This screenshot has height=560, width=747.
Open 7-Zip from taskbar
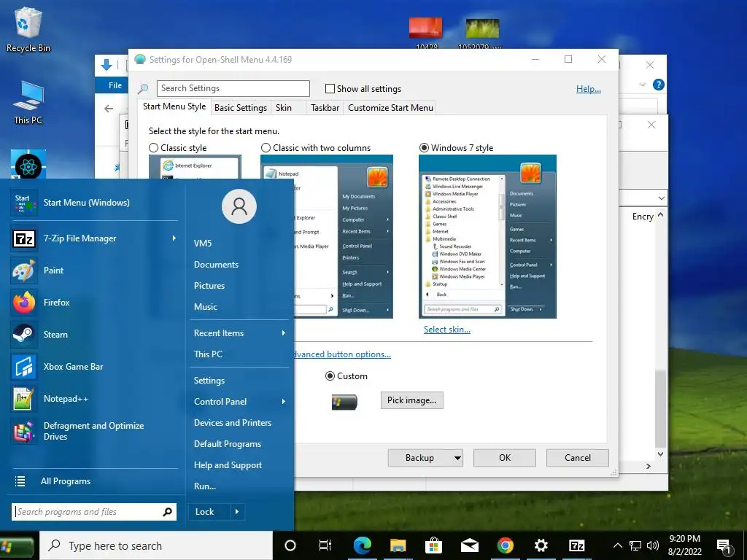pos(576,545)
